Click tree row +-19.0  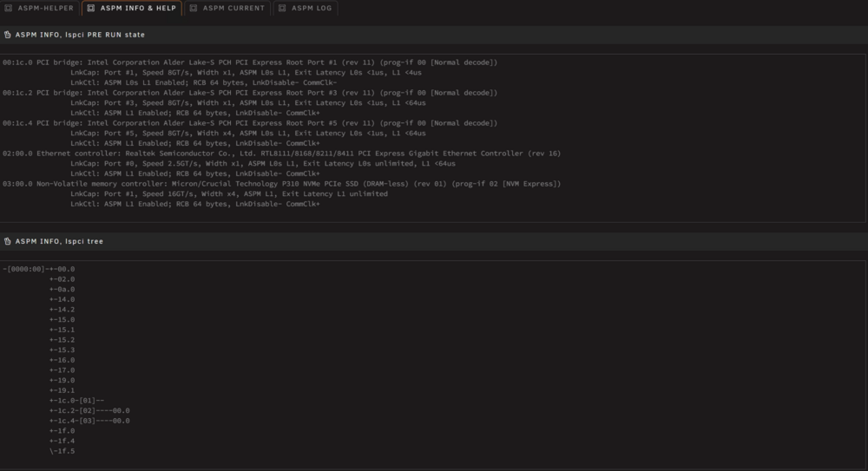tap(62, 380)
